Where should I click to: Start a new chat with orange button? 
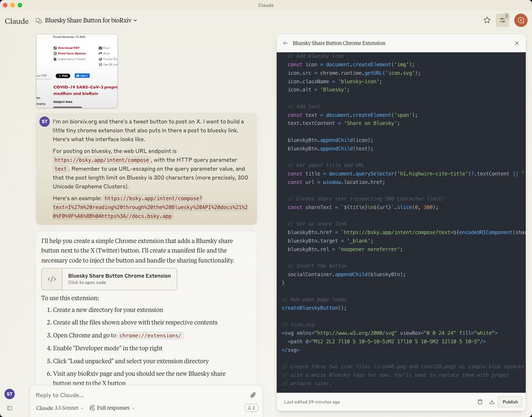click(520, 20)
